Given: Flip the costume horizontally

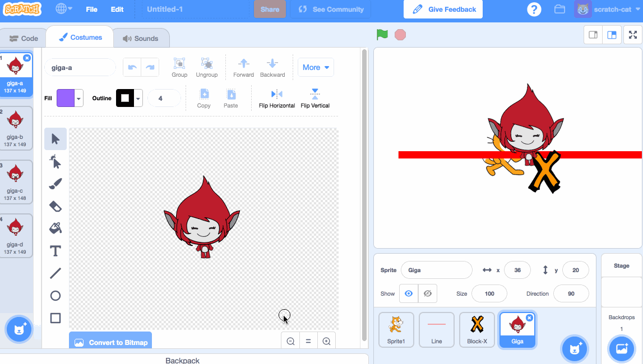Looking at the screenshot, I should click(x=277, y=98).
